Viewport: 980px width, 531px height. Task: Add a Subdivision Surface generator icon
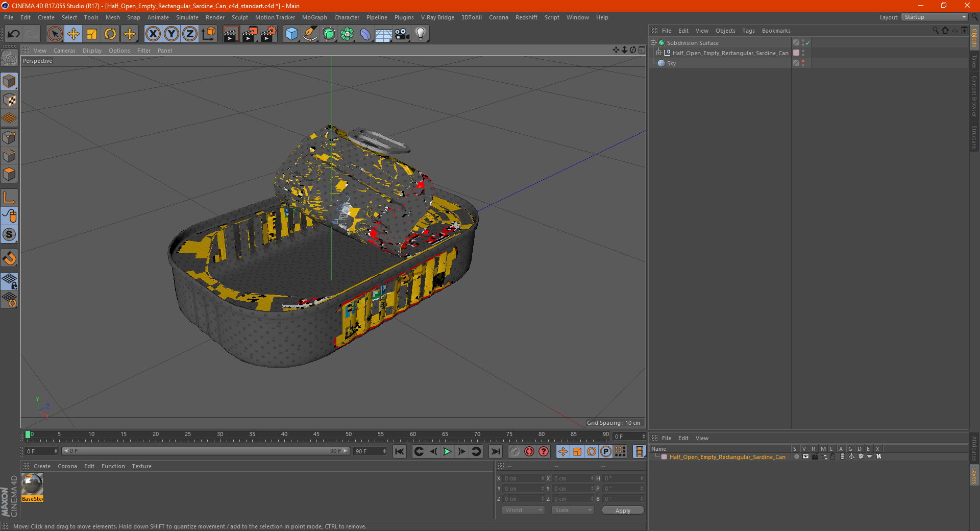329,34
